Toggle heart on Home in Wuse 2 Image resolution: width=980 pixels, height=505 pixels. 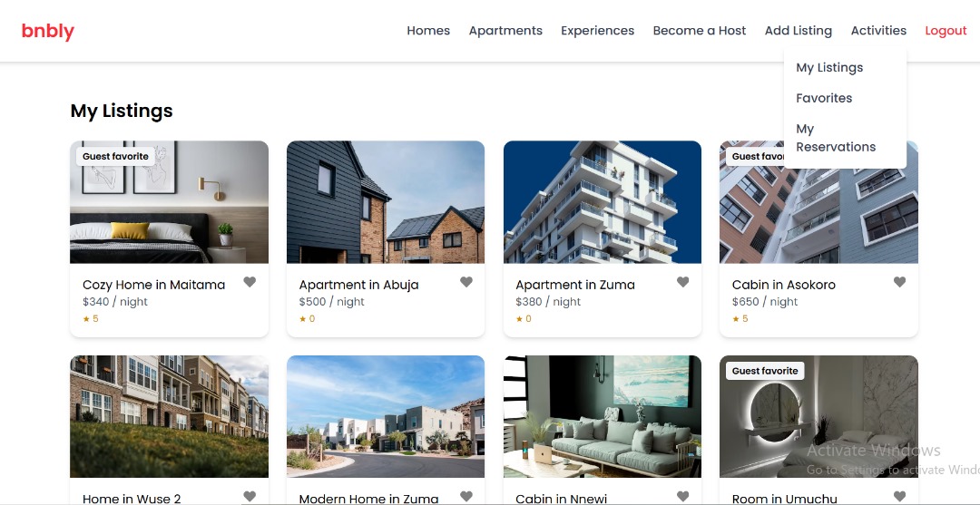pos(250,496)
